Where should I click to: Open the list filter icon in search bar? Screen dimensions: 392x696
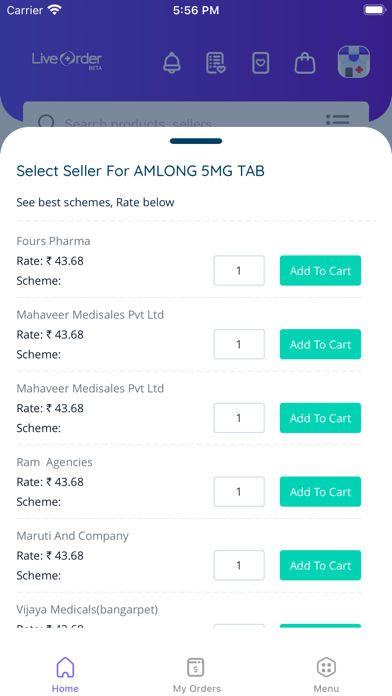click(x=337, y=120)
